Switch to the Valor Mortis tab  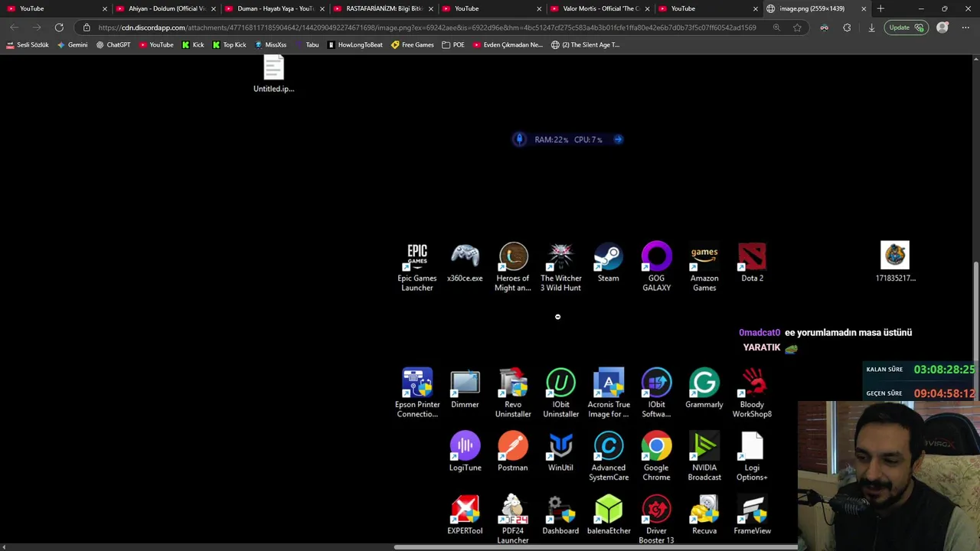point(599,8)
